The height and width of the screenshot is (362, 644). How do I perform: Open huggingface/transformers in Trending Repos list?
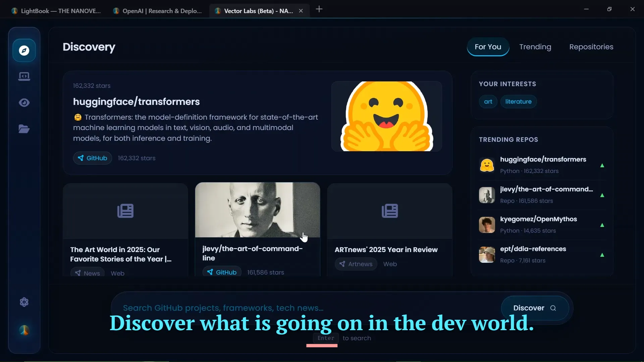pos(543,160)
